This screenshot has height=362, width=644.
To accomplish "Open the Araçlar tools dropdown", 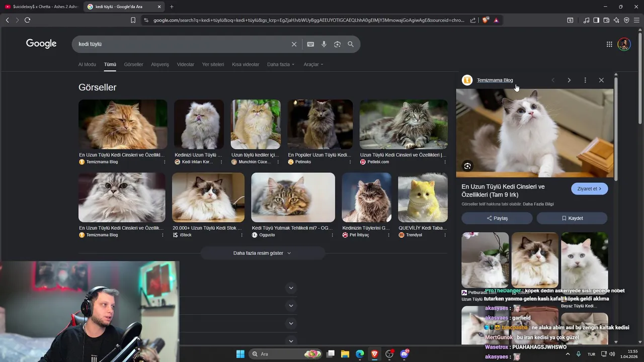I will click(313, 64).
